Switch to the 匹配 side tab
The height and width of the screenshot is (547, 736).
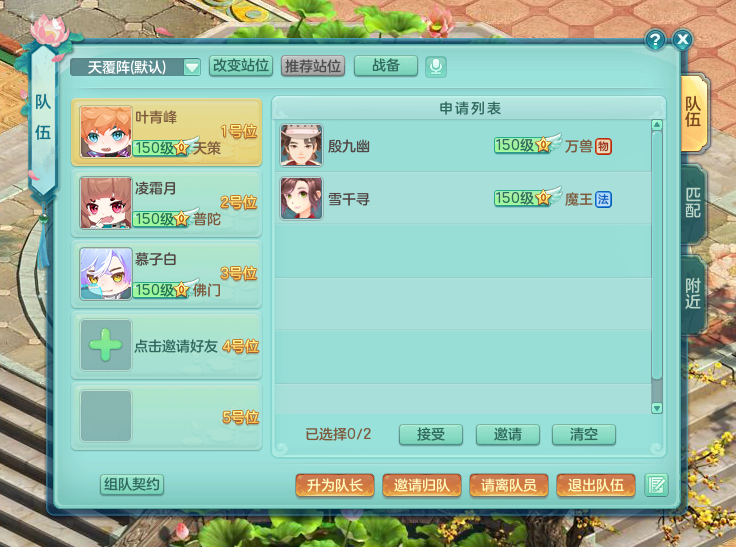[x=693, y=203]
